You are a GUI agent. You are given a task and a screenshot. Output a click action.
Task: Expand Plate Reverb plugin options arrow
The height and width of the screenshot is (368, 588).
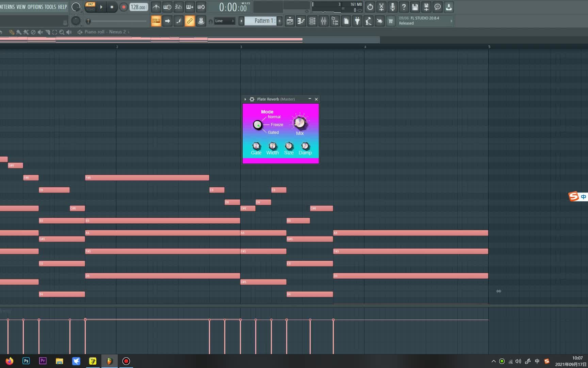(x=245, y=99)
